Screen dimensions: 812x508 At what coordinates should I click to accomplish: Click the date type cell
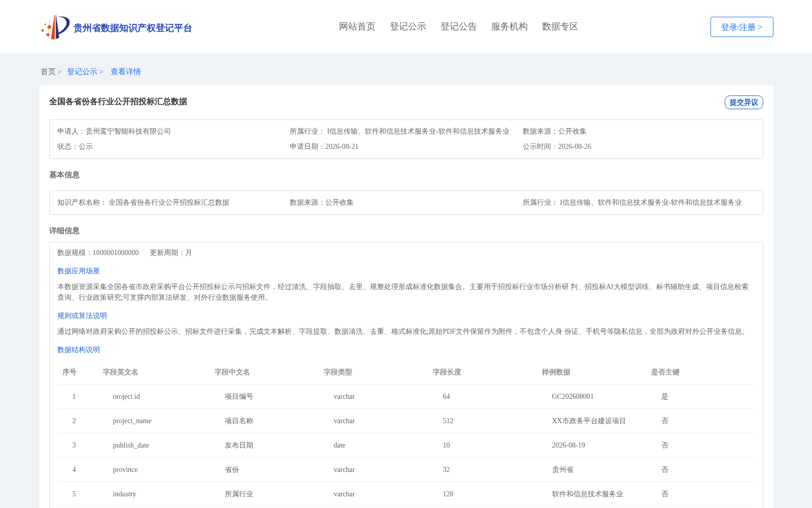coord(340,445)
